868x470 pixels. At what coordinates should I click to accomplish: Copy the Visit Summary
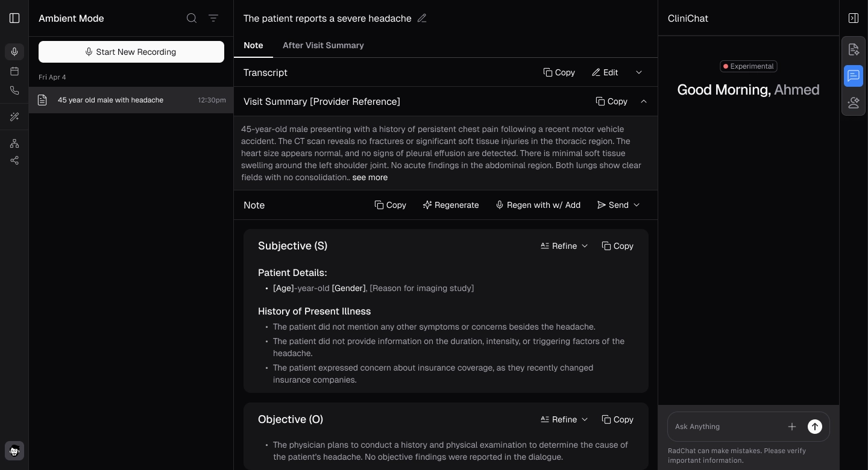[611, 101]
